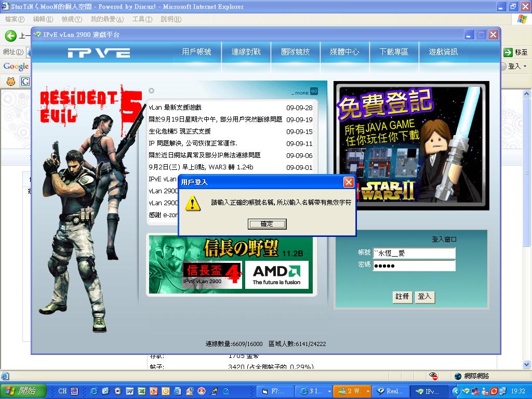532x399 pixels.
Task: Open news item 'vLan 最新支援遊戲'
Action: pyautogui.click(x=175, y=108)
